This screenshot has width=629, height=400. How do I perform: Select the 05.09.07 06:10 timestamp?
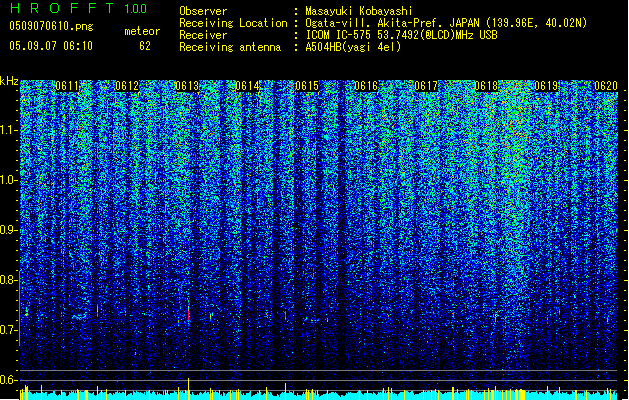(50, 45)
